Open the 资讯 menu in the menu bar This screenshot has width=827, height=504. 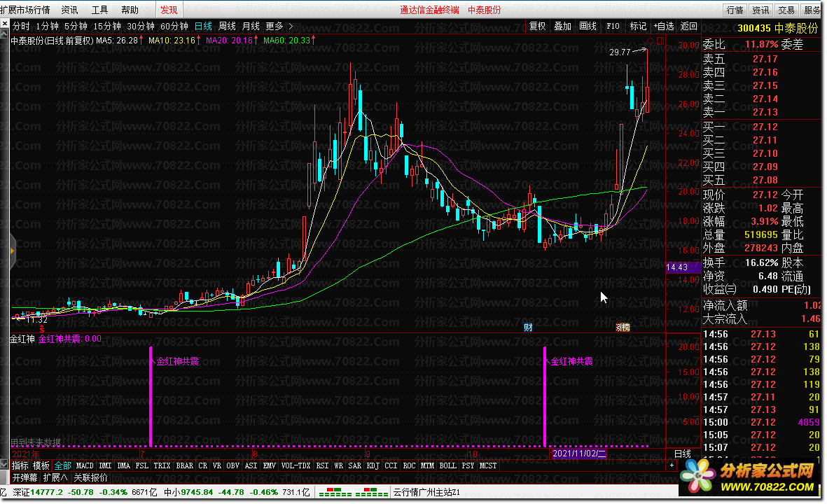tap(69, 10)
